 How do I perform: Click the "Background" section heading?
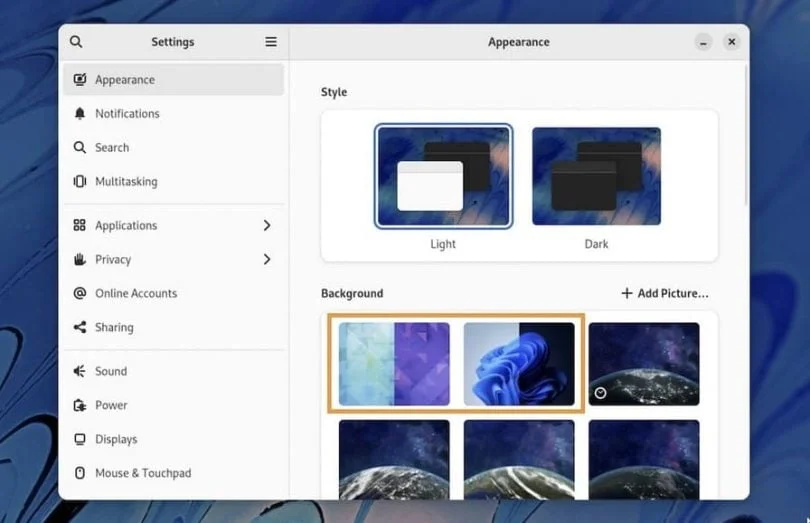352,294
